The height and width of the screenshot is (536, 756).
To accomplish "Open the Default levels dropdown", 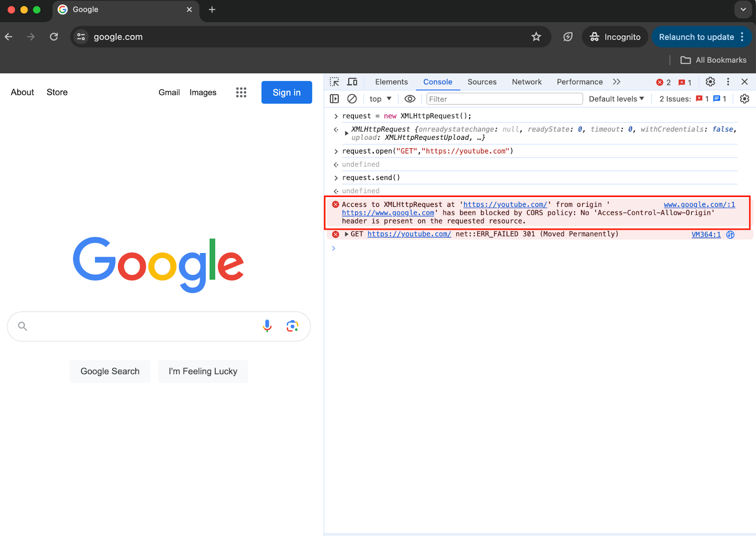I will coord(616,99).
